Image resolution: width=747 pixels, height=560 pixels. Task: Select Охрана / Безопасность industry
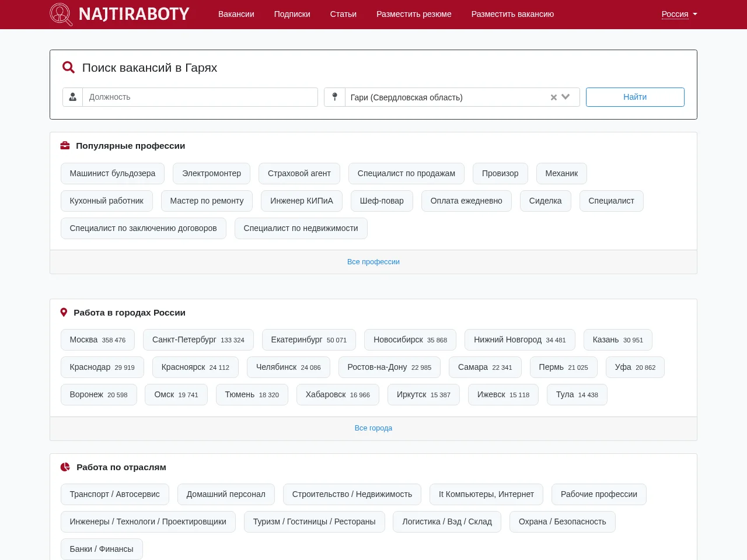tap(563, 521)
